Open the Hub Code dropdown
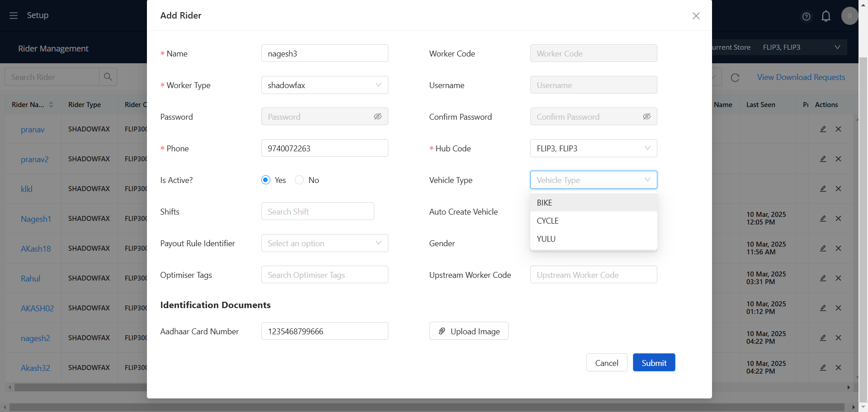Image resolution: width=868 pixels, height=412 pixels. (594, 148)
